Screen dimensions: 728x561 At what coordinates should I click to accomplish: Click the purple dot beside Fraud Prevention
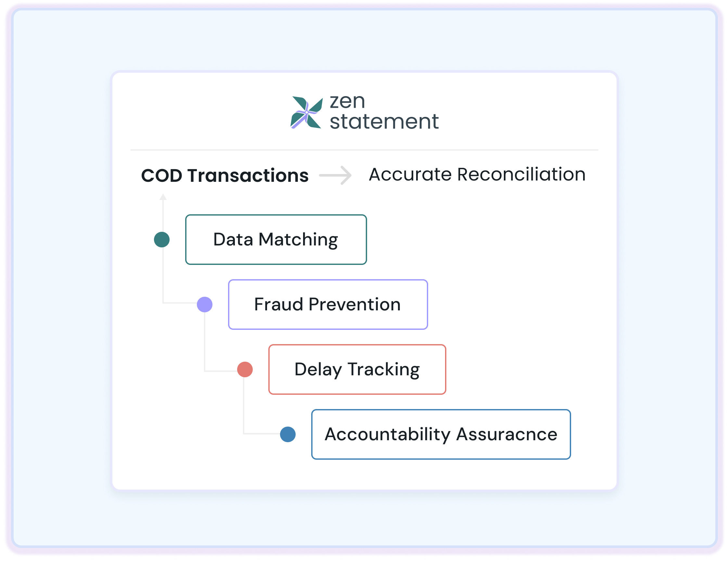click(205, 305)
